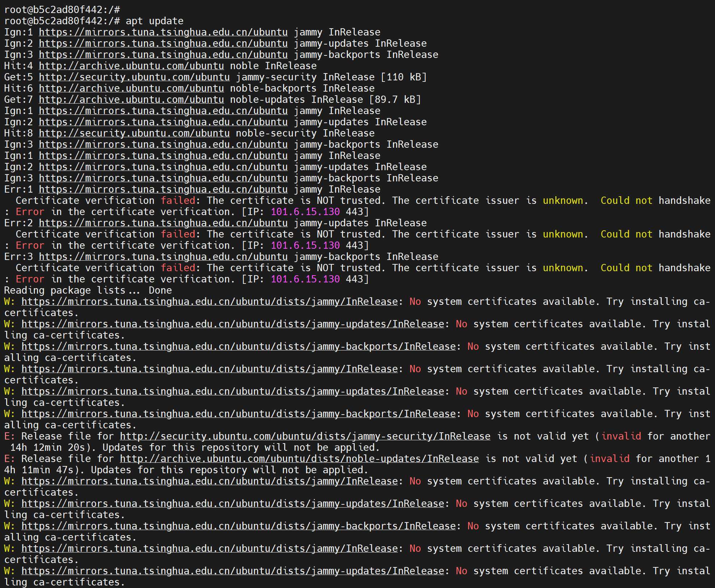The width and height of the screenshot is (715, 588).
Task: Click the first pink 101.6.15.130 IP address
Action: tap(305, 212)
